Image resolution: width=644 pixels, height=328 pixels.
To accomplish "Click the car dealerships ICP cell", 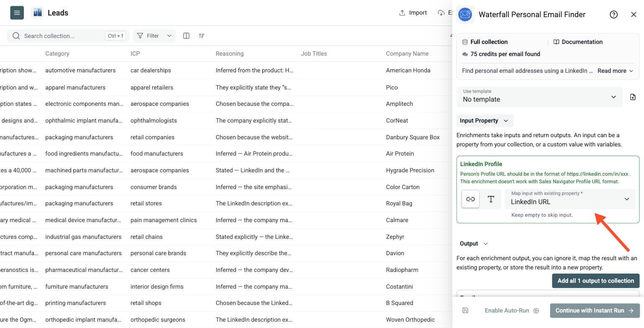I will pyautogui.click(x=151, y=70).
